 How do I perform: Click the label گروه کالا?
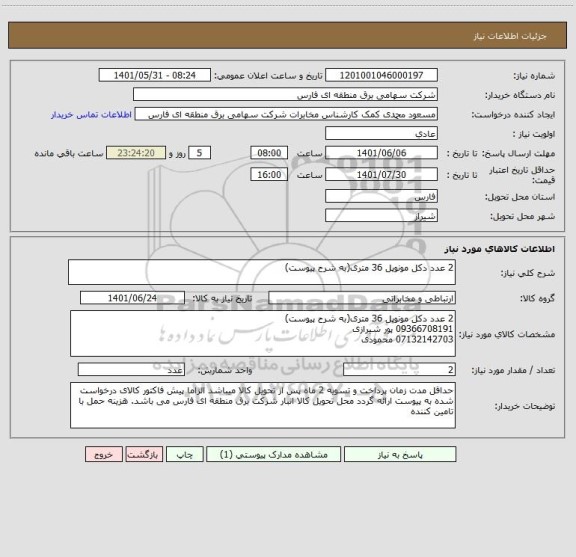coord(537,298)
